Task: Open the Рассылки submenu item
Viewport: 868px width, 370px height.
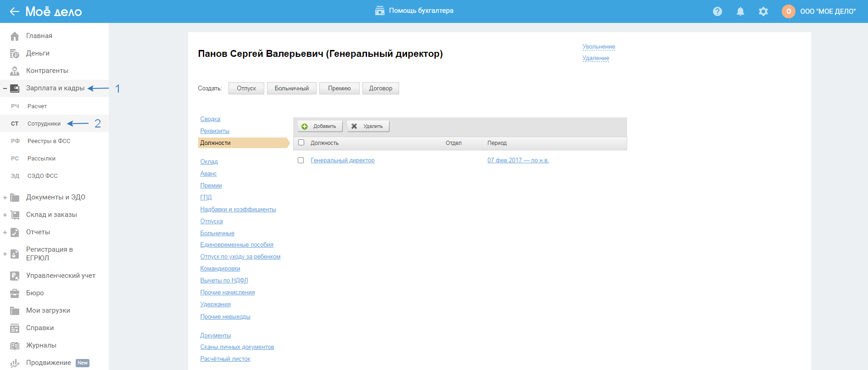Action: coord(41,159)
